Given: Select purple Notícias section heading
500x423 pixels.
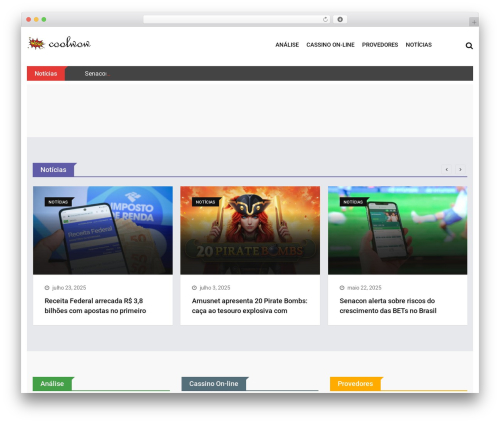Looking at the screenshot, I should [x=53, y=170].
